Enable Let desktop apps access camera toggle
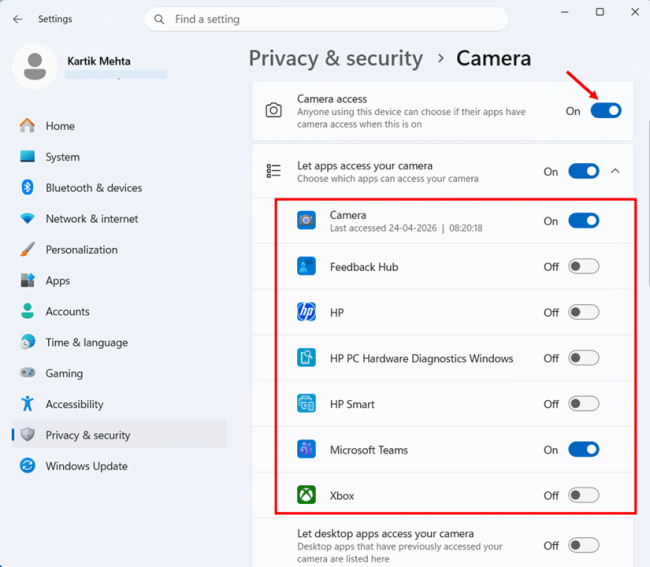Viewport: 650px width, 567px height. [583, 545]
